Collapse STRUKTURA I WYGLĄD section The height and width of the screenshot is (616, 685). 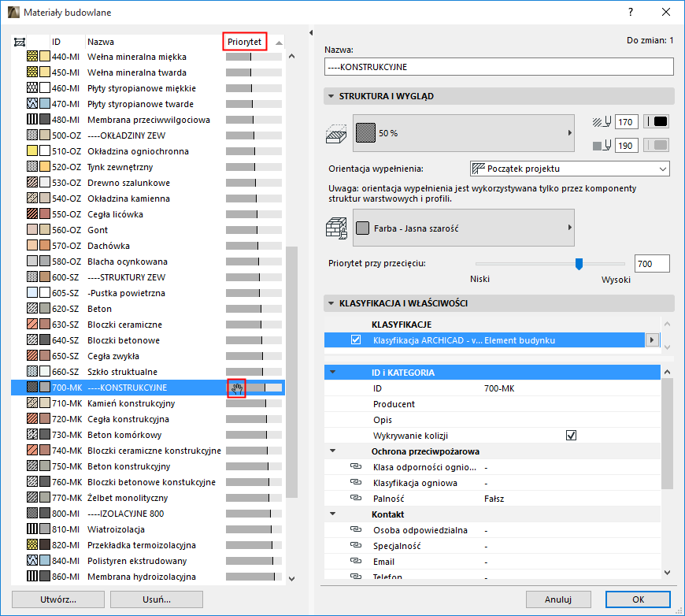coord(331,96)
